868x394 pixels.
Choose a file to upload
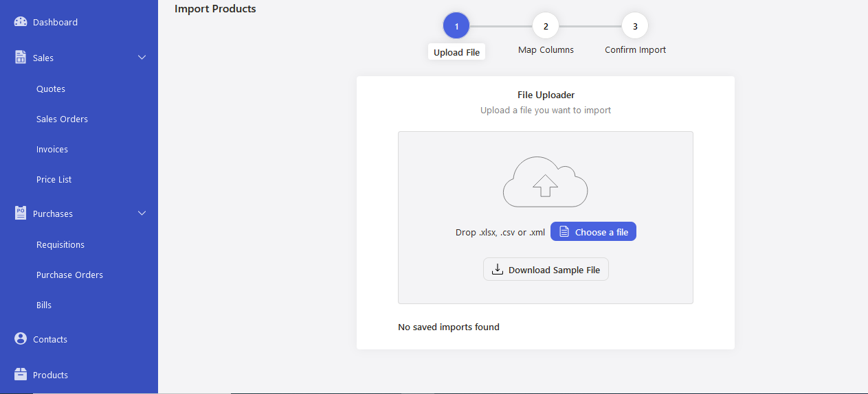(594, 232)
